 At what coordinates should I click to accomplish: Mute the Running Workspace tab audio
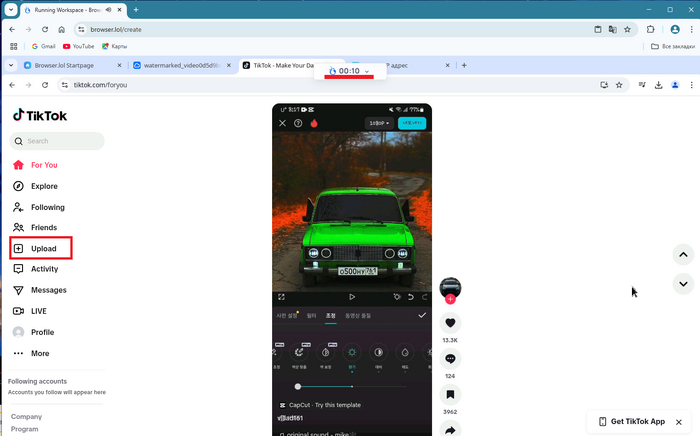click(108, 10)
